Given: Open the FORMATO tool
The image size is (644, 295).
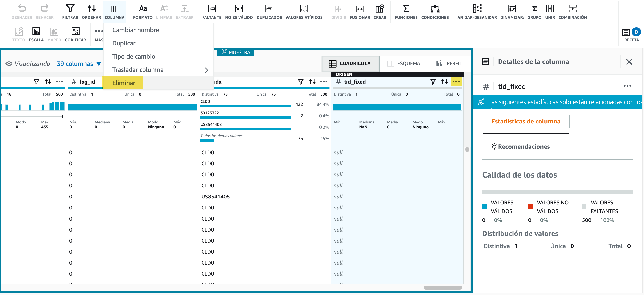Looking at the screenshot, I should (143, 12).
